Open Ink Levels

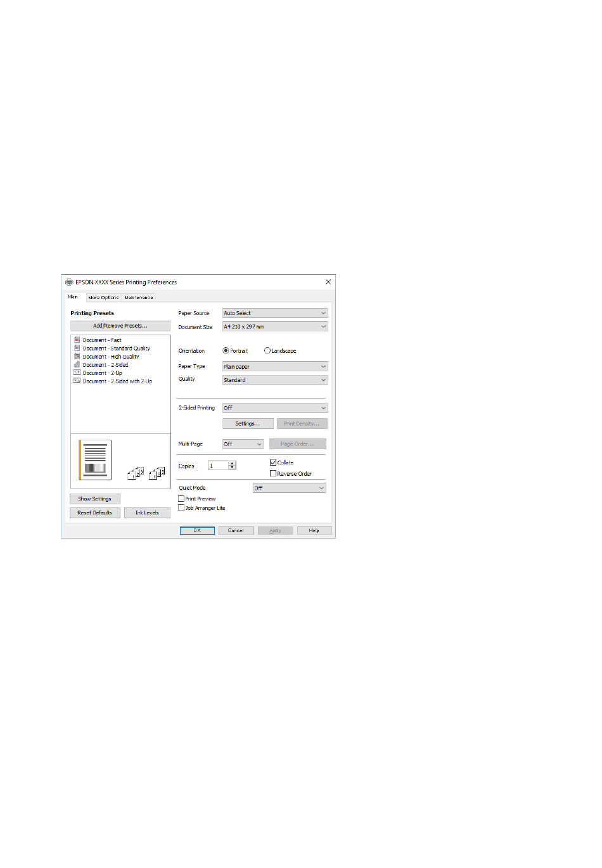pos(147,513)
